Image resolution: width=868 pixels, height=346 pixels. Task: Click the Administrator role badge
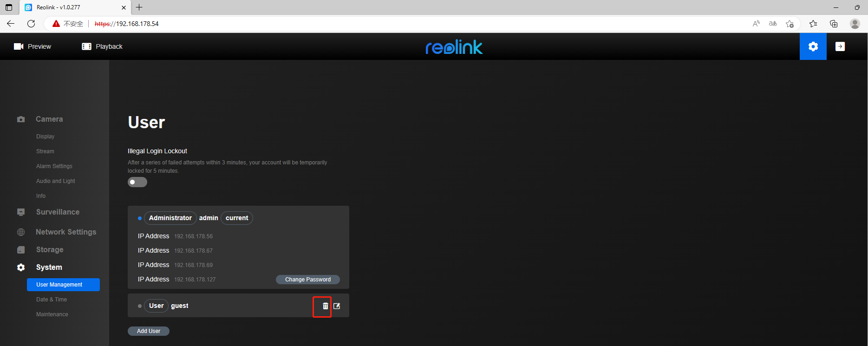point(170,218)
